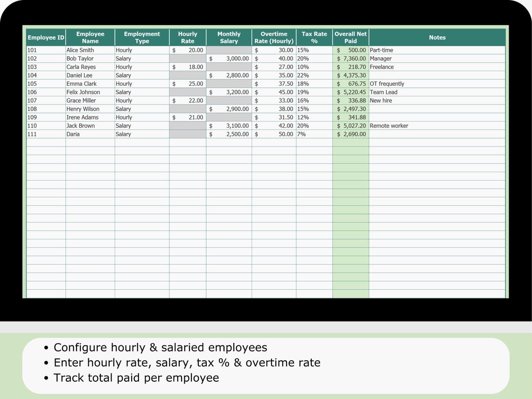532x399 pixels.
Task: Click the Carla Reyes name cell
Action: [x=90, y=67]
